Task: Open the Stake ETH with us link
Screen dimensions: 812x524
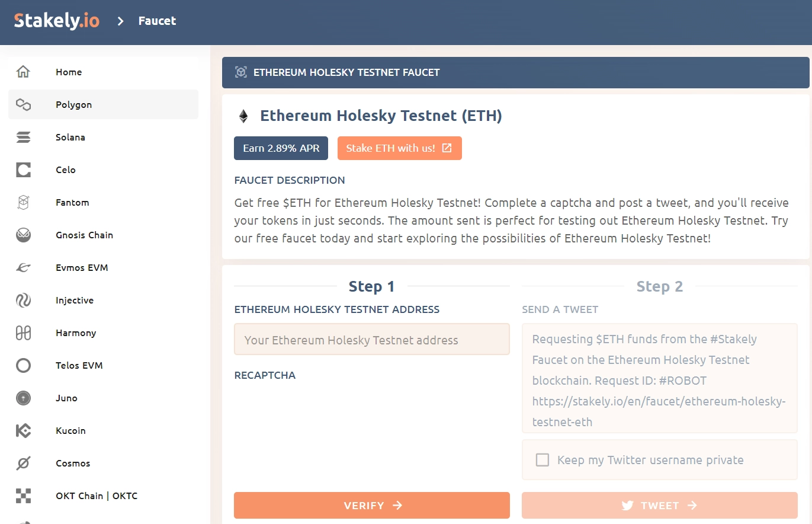Action: click(399, 148)
